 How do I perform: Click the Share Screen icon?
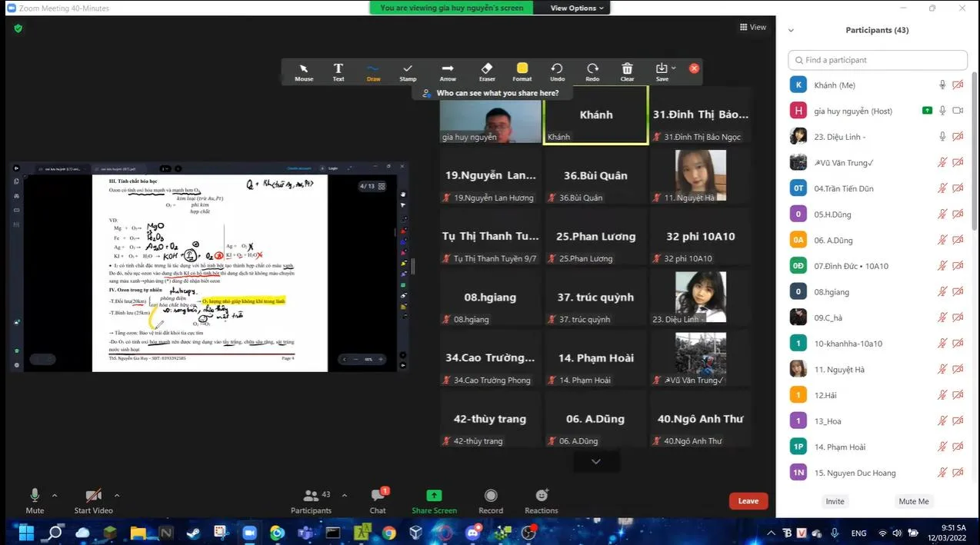pos(434,500)
